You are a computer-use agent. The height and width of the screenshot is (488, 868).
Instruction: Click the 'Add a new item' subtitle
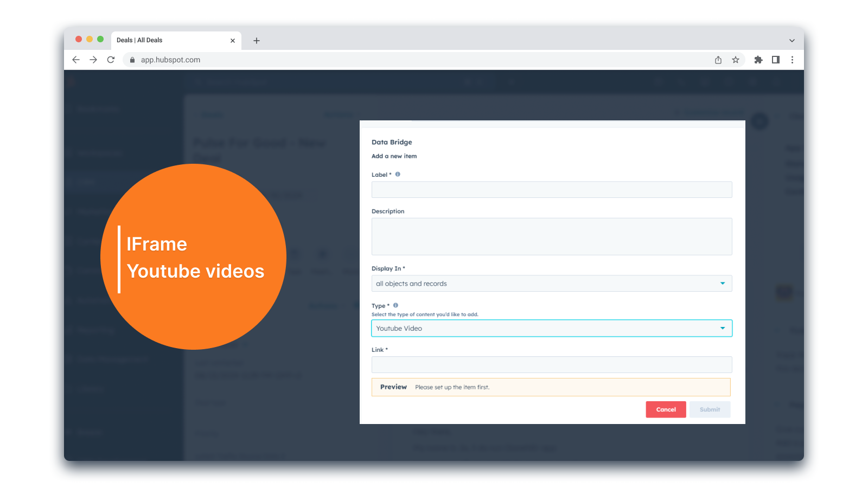(394, 156)
